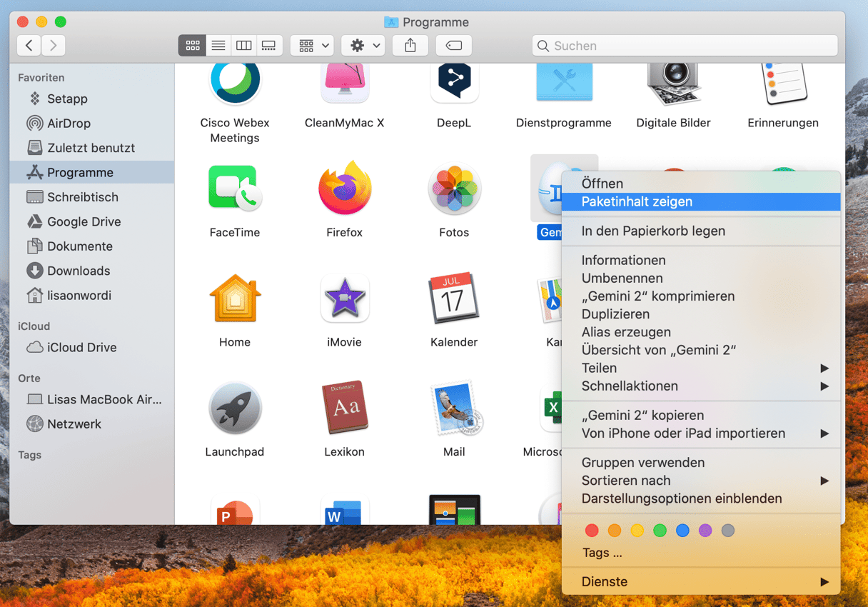This screenshot has width=868, height=607.
Task: Switch to gallery view
Action: click(269, 46)
